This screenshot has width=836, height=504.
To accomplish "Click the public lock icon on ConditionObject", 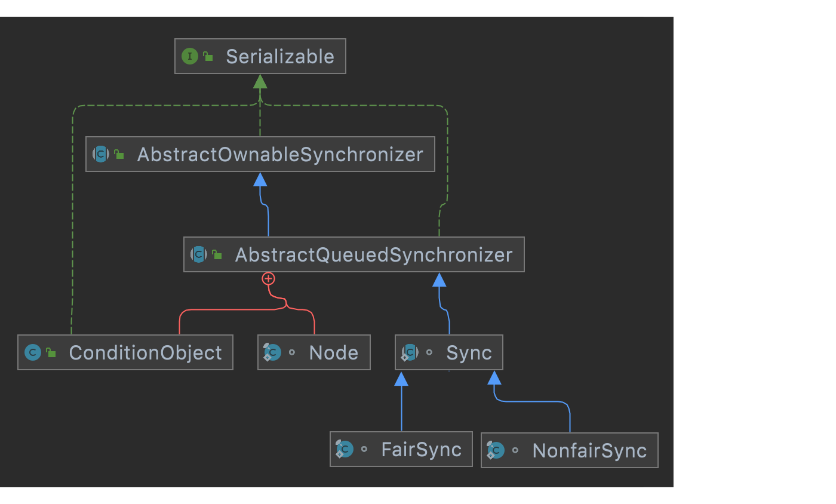I will point(51,353).
